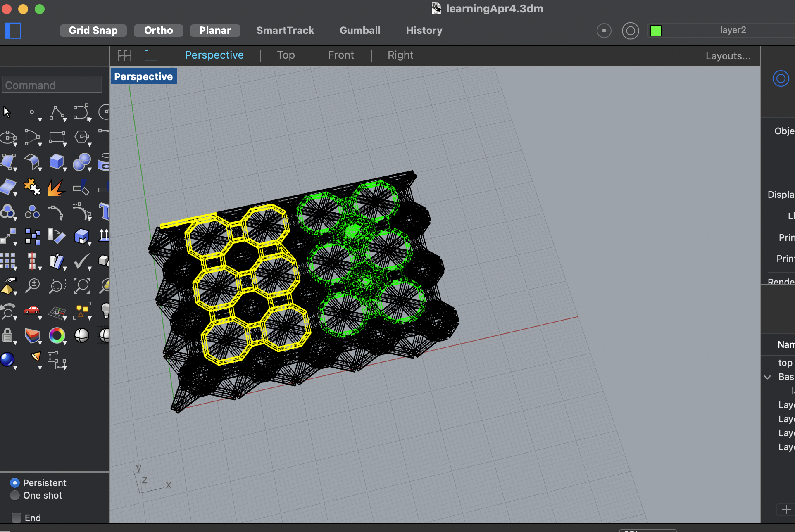Choose the Box solid tool
This screenshot has height=532, width=795.
(57, 162)
